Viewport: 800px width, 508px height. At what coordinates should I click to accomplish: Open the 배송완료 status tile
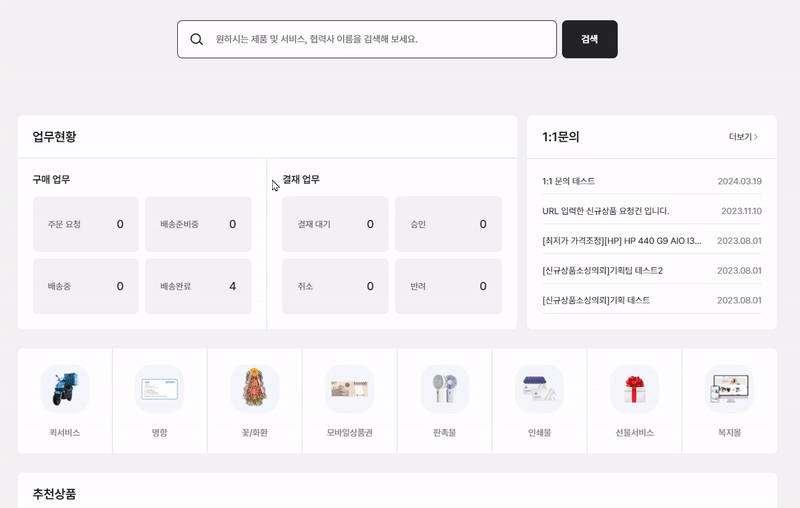pyautogui.click(x=198, y=286)
